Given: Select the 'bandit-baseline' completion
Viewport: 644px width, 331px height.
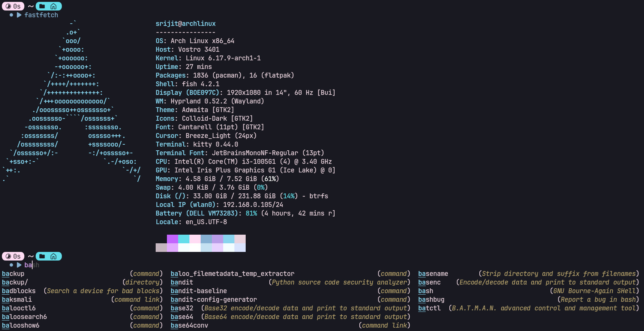Looking at the screenshot, I should point(290,291).
